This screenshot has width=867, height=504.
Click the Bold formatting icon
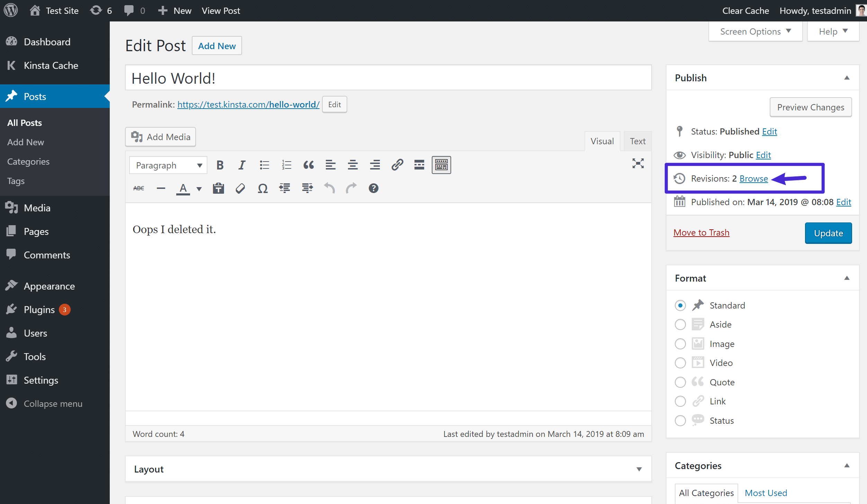coord(219,164)
